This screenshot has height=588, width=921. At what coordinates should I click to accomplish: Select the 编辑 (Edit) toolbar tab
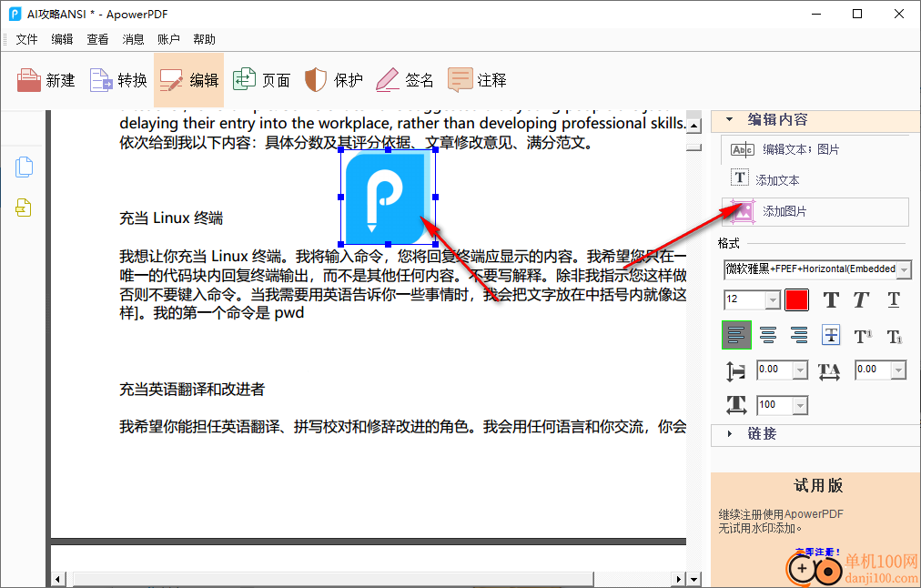189,80
